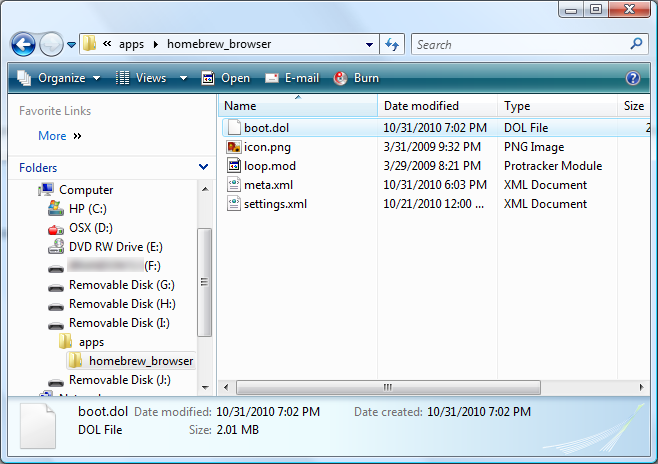
Task: Select HP (C:) drive in tree
Action: pyautogui.click(x=88, y=209)
